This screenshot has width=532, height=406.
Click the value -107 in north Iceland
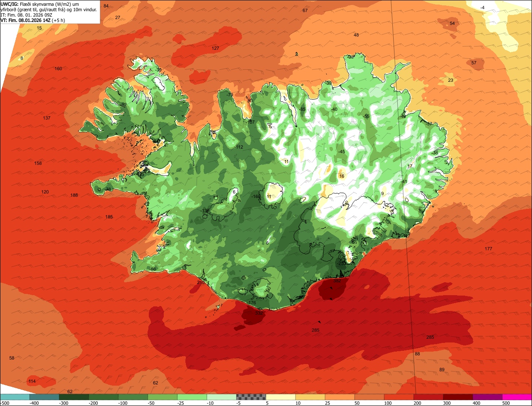coord(250,122)
